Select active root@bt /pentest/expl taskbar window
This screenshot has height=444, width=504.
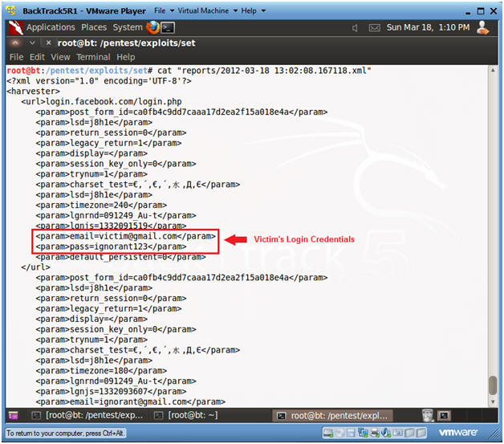coord(332,416)
